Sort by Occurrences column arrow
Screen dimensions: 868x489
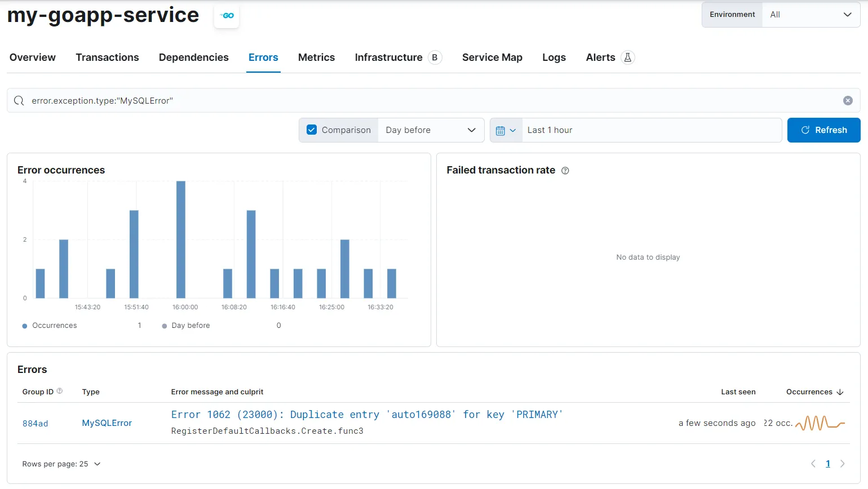coord(840,392)
